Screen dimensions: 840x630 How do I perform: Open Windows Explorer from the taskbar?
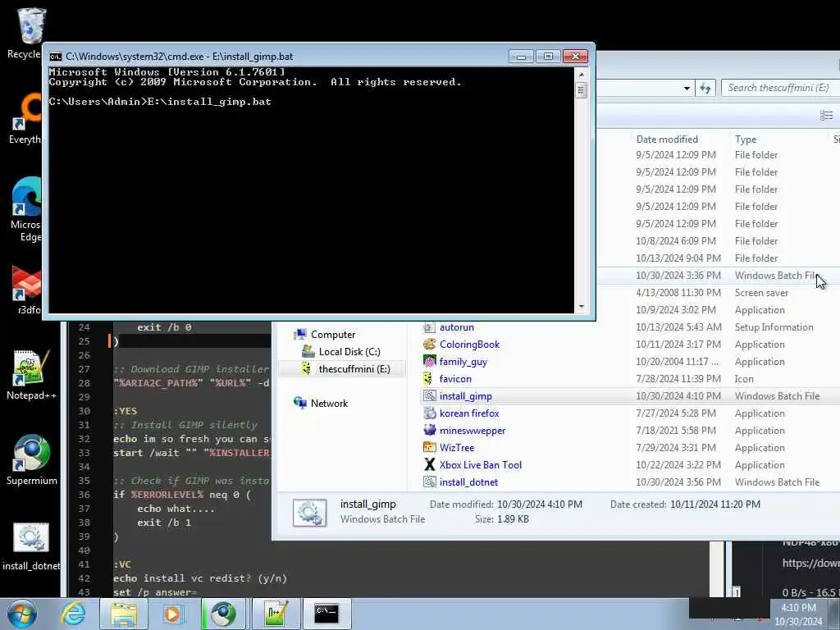tap(124, 614)
